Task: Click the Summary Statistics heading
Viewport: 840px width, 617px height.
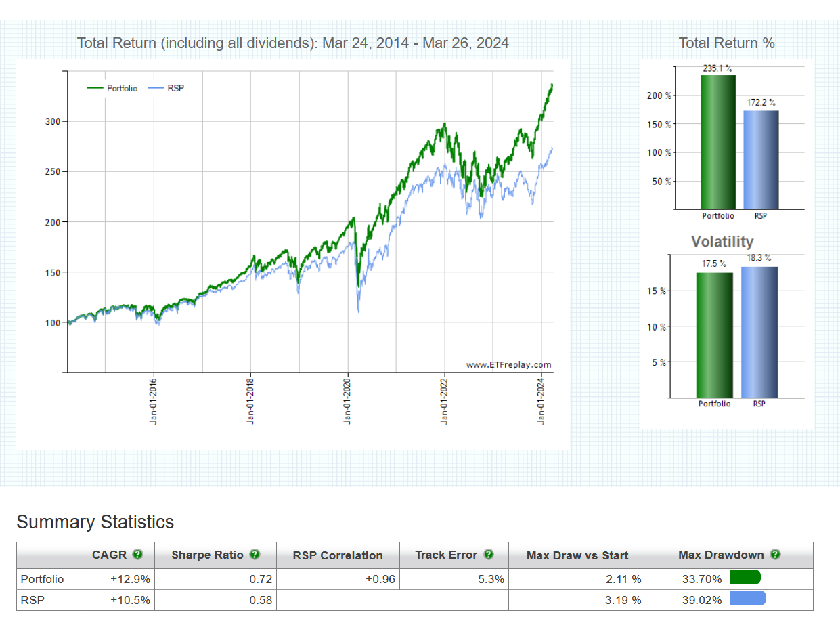Action: (95, 522)
